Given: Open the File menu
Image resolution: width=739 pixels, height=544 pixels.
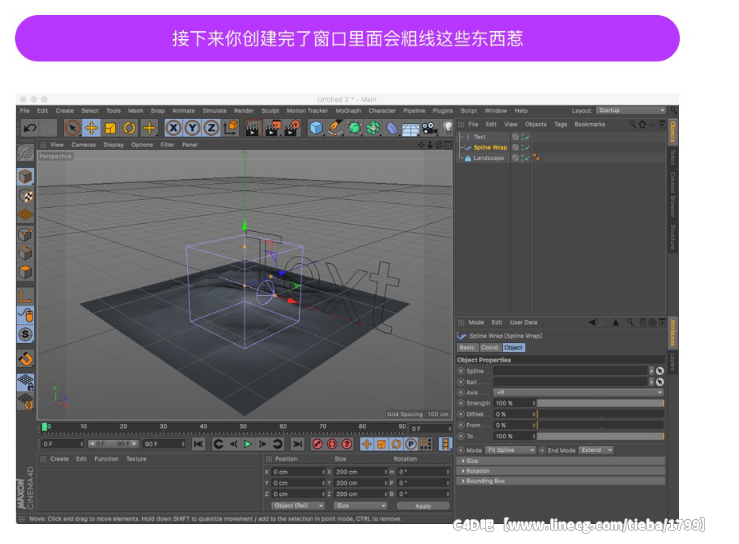Looking at the screenshot, I should click(x=25, y=111).
